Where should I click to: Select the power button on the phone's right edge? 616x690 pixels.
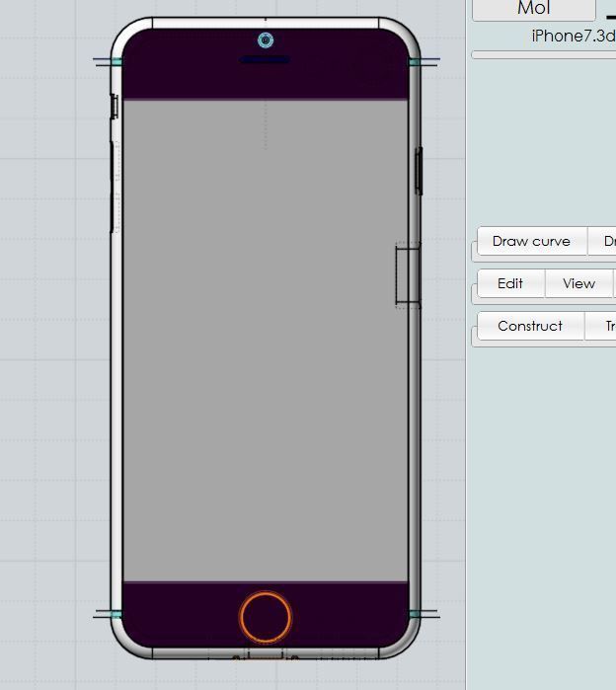click(x=419, y=171)
